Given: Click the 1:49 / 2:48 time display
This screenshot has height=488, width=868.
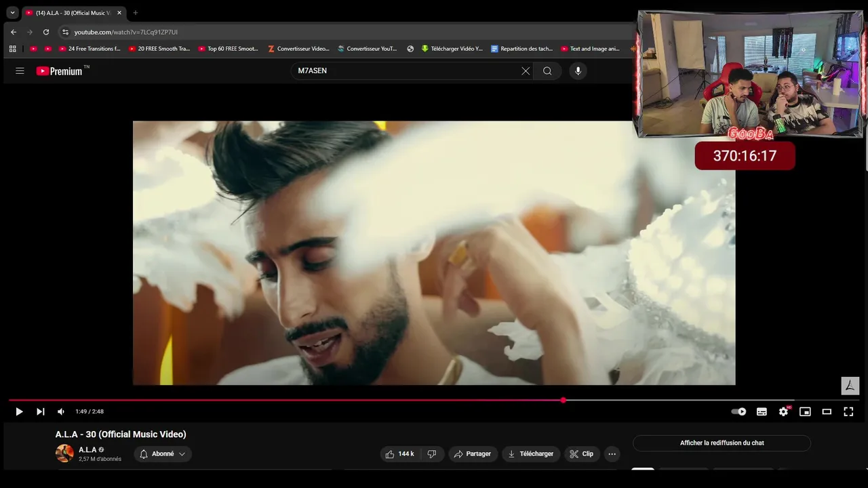Looking at the screenshot, I should point(90,411).
